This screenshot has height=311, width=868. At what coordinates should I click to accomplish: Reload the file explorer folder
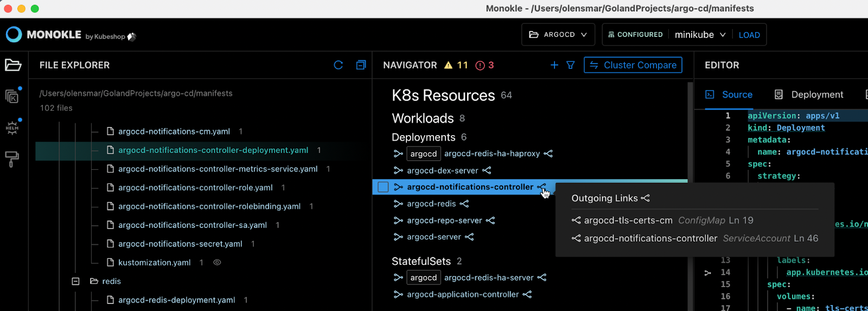pos(339,65)
